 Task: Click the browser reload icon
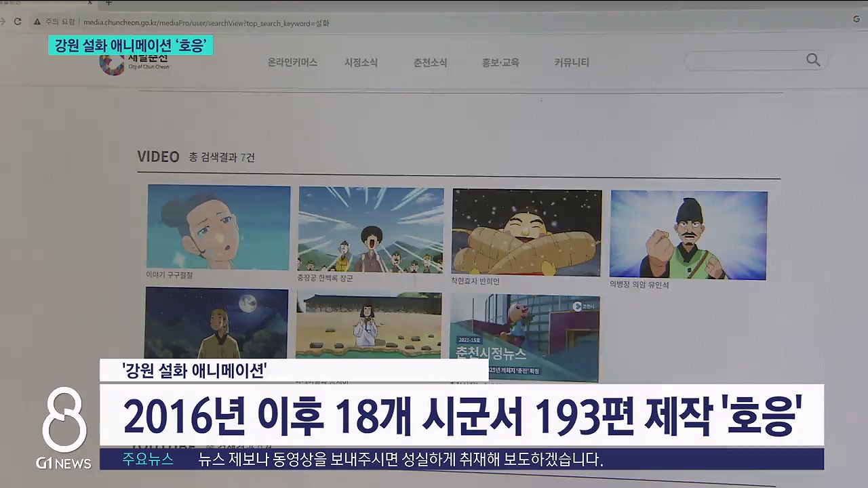(x=18, y=22)
